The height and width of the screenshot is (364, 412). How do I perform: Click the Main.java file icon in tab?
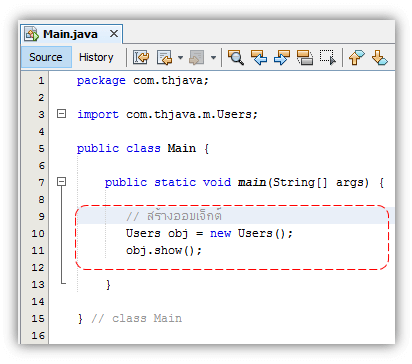pos(32,34)
